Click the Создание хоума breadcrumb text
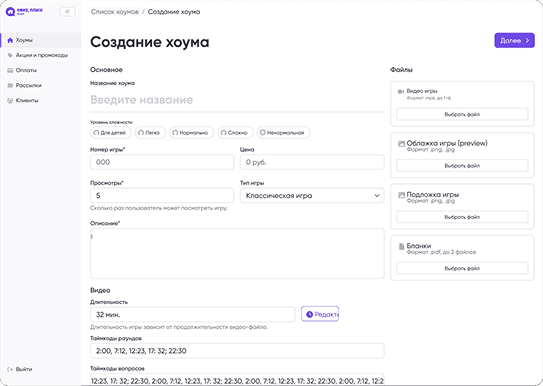The width and height of the screenshot is (543, 386). pyautogui.click(x=174, y=12)
